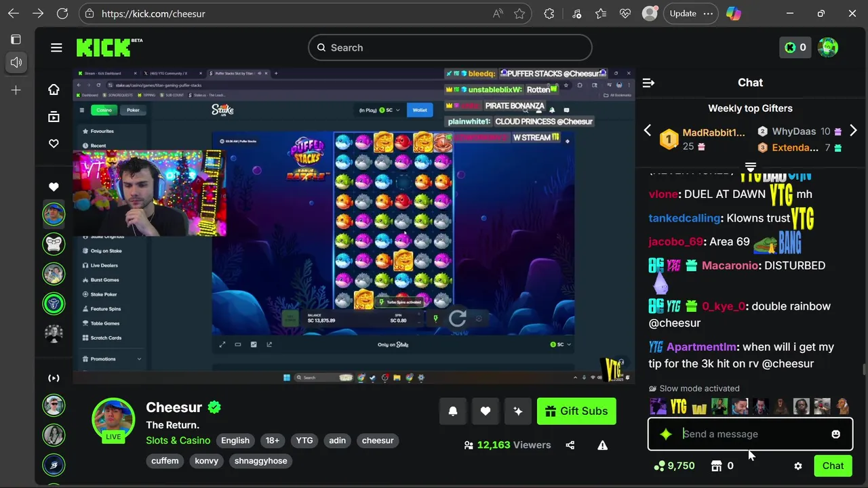Viewport: 868px width, 488px height.
Task: Select the cheesur tag
Action: point(378,441)
